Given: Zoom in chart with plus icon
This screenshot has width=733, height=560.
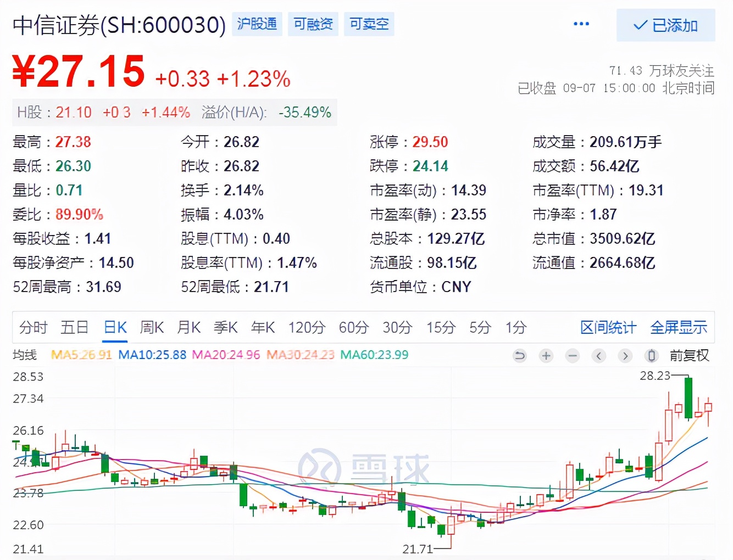Looking at the screenshot, I should (546, 356).
